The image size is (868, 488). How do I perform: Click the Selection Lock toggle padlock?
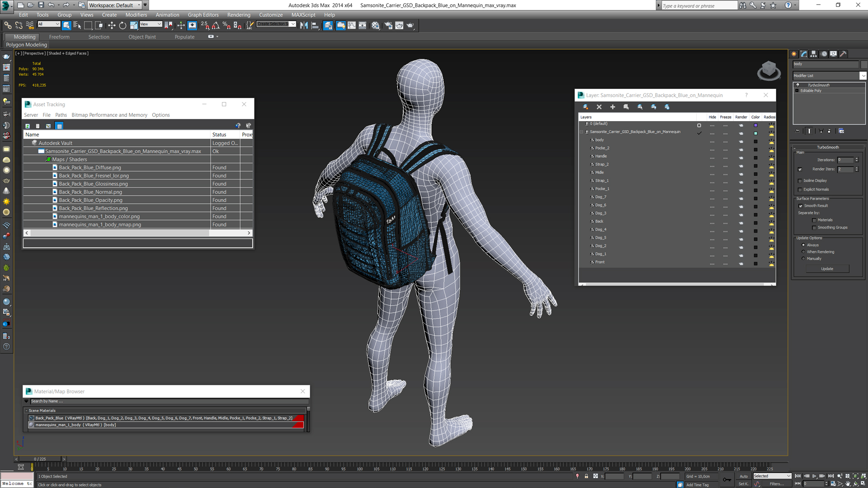click(x=586, y=476)
